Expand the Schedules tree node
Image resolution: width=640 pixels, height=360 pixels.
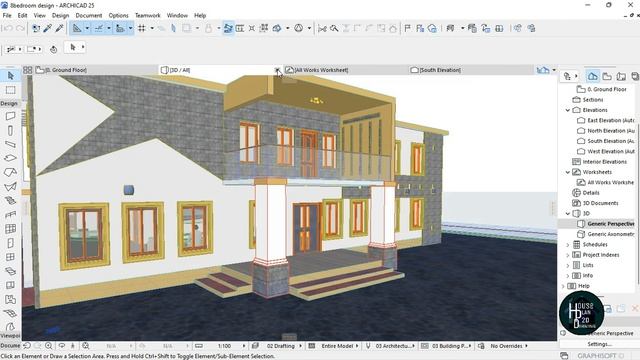pyautogui.click(x=568, y=244)
